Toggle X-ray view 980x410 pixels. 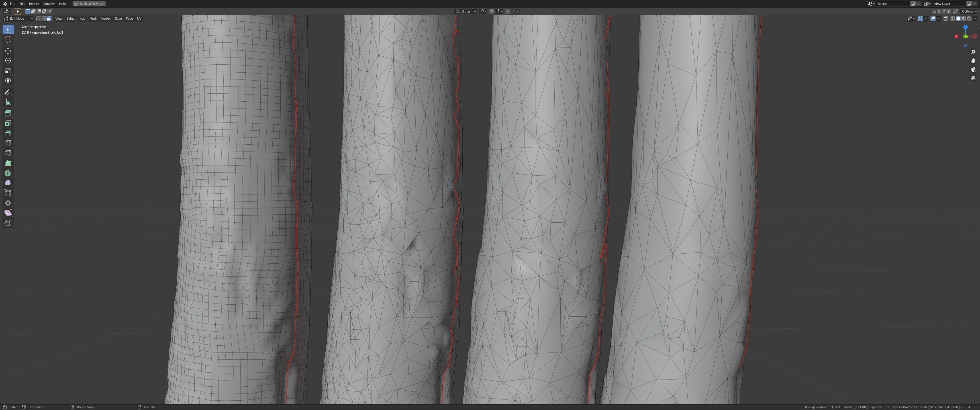click(946, 19)
